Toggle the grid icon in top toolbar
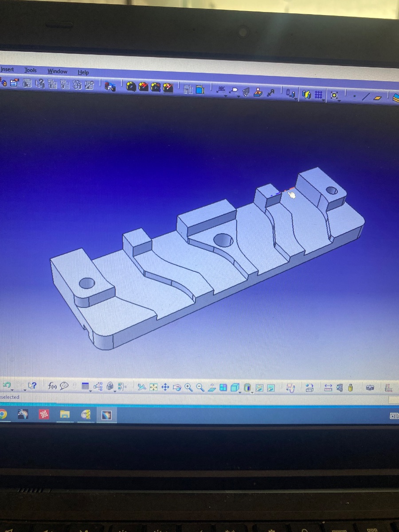 pos(318,94)
